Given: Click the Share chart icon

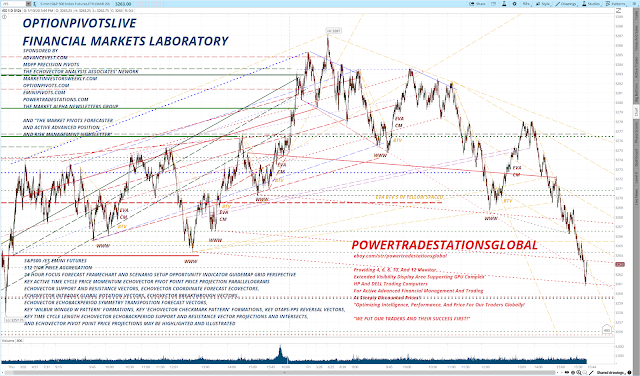Looking at the screenshot, I should (477, 4).
